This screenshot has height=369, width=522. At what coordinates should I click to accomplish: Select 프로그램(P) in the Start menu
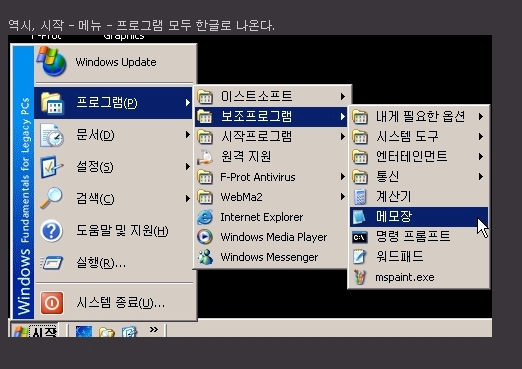pyautogui.click(x=114, y=103)
